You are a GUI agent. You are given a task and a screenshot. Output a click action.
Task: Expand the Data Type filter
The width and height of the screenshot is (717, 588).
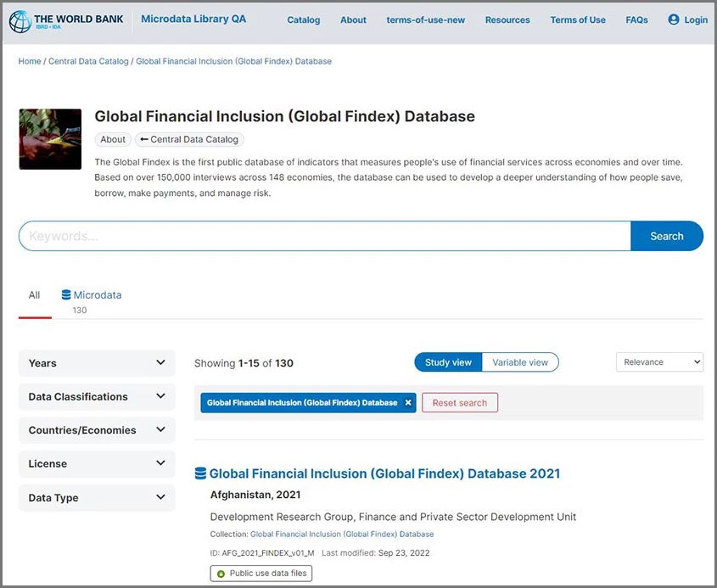(x=97, y=497)
